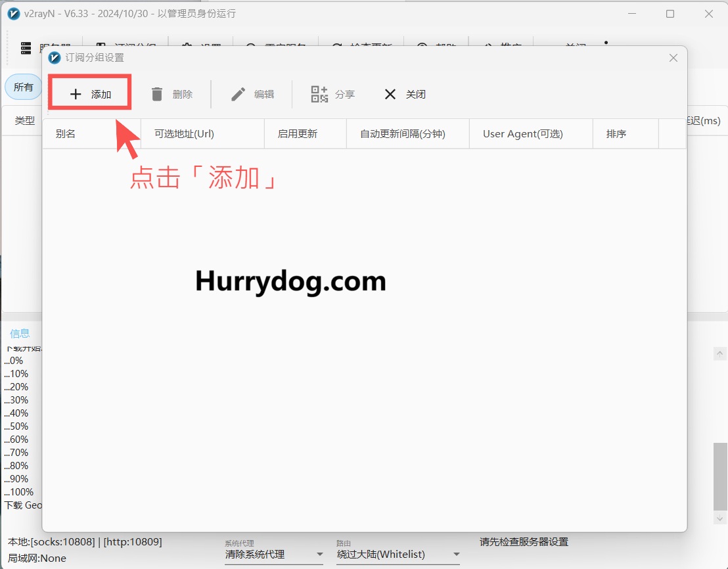Click the QR code 分享 icon
The width and height of the screenshot is (728, 569).
coord(319,94)
